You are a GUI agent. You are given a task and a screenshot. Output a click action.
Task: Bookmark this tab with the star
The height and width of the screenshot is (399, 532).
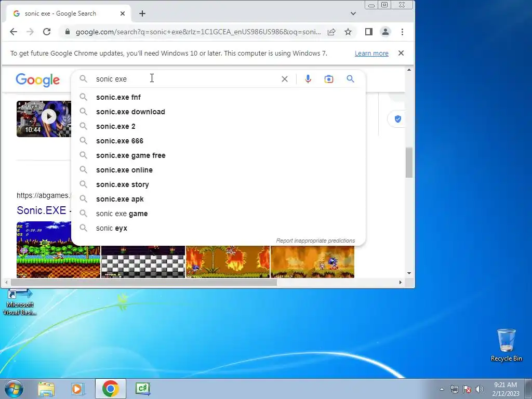coord(348,32)
